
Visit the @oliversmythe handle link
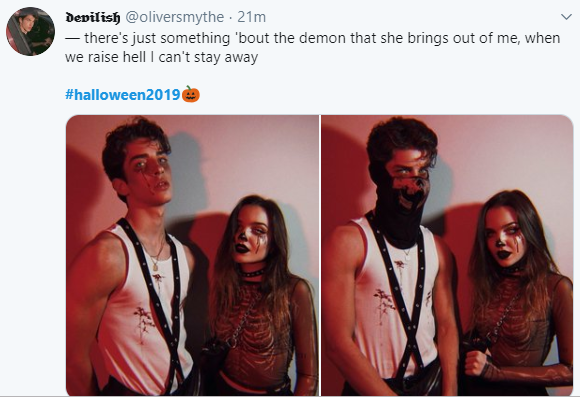point(175,17)
